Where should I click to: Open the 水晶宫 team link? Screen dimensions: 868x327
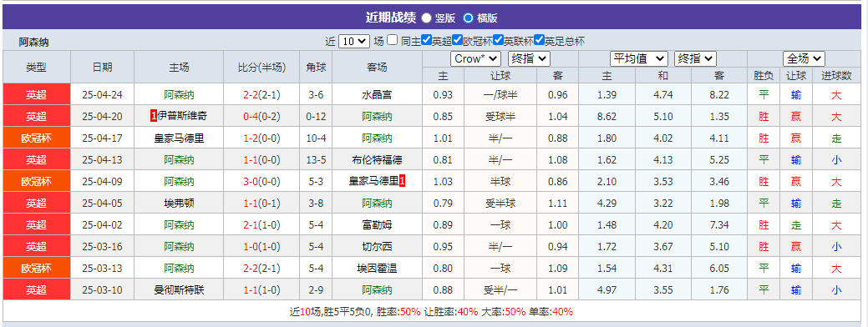pos(377,95)
